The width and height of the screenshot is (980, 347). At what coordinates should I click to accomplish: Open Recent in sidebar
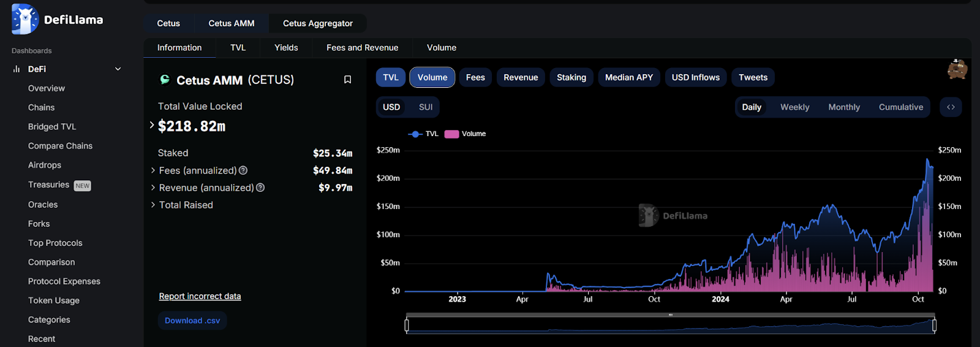point(42,338)
